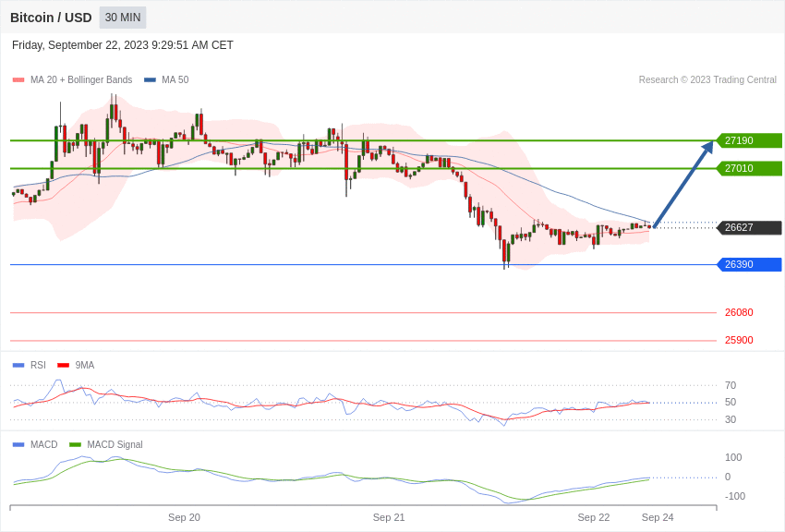This screenshot has width=785, height=532.
Task: Click the 27010 resistance price tag
Action: point(749,168)
